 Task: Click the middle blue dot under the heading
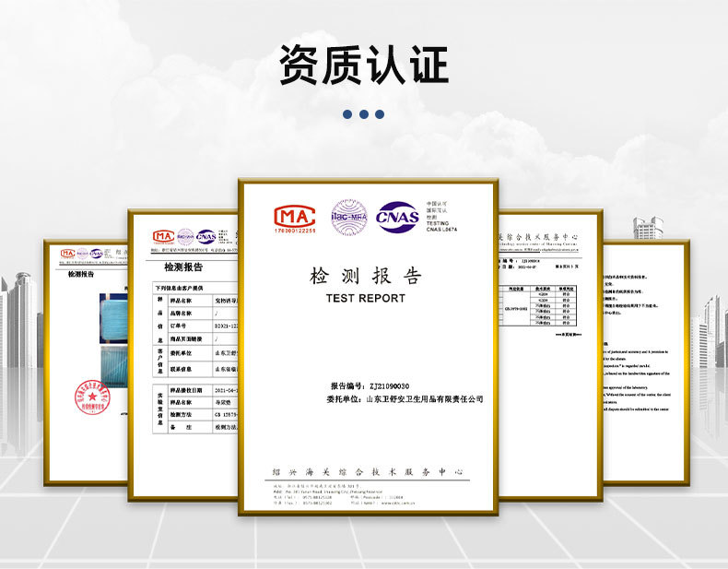pyautogui.click(x=364, y=114)
